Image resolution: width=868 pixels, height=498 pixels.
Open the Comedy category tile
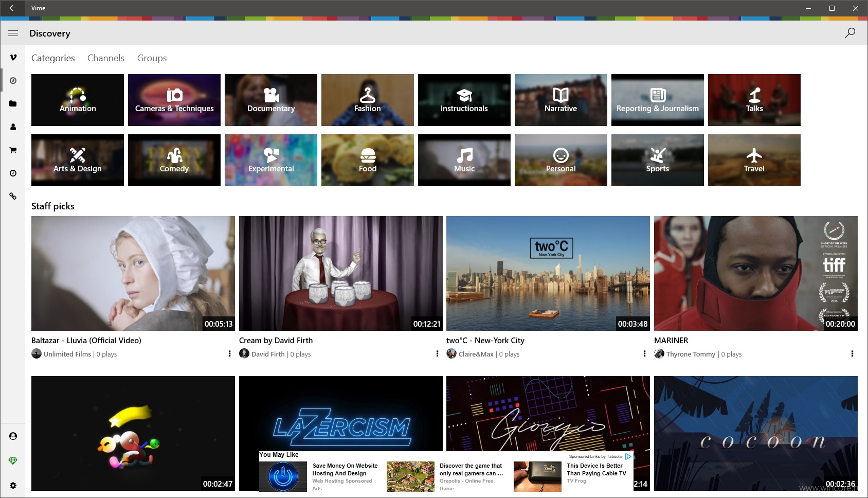[174, 160]
